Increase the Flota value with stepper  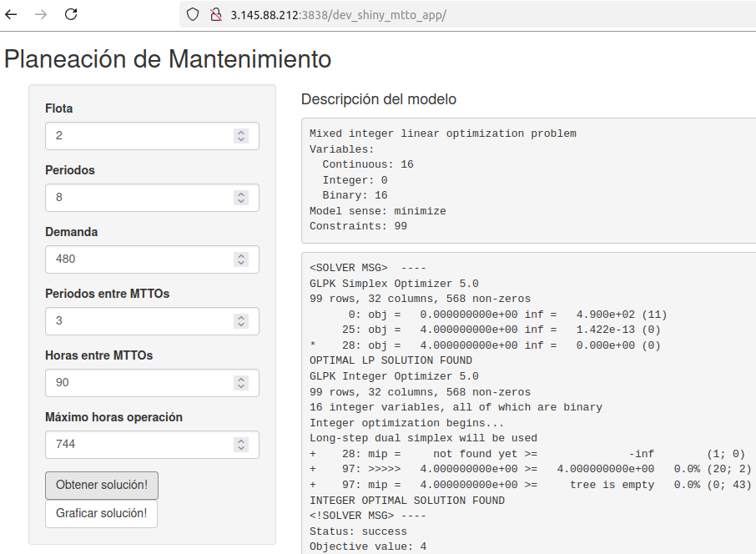tap(241, 132)
